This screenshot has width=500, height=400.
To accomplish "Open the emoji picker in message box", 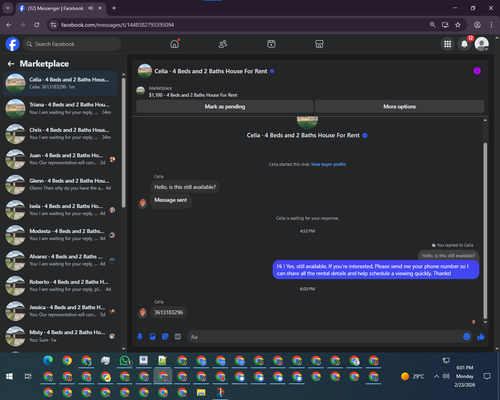I will tap(467, 337).
